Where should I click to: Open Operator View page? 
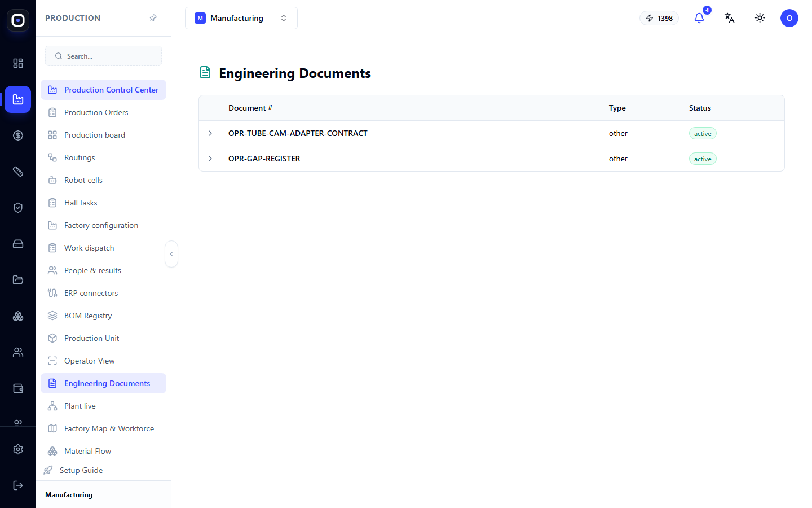[103, 361]
